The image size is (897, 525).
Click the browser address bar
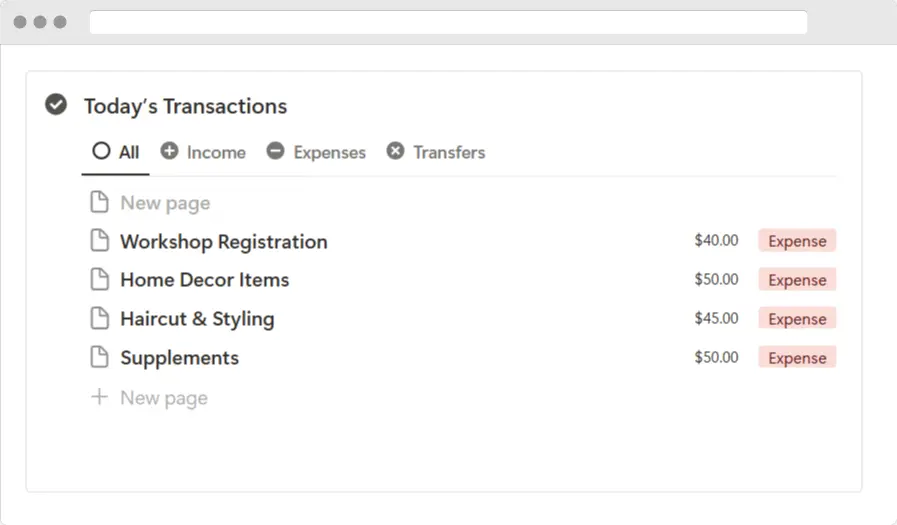point(448,22)
